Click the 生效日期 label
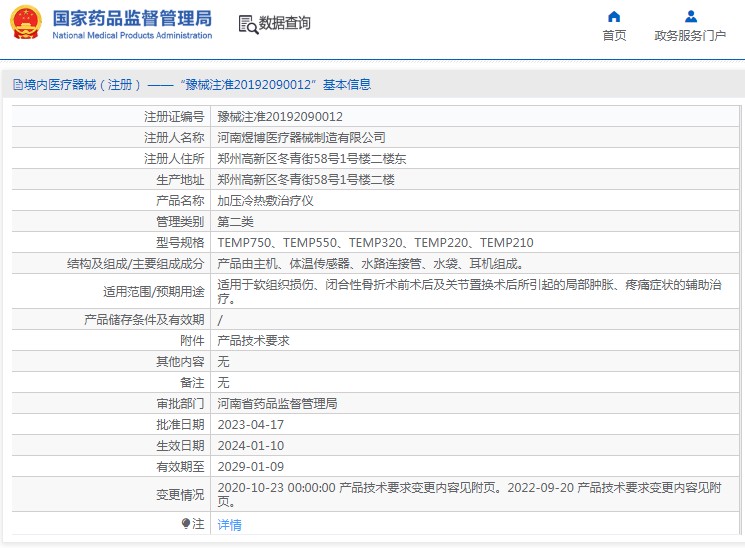The height and width of the screenshot is (548, 745). point(180,446)
